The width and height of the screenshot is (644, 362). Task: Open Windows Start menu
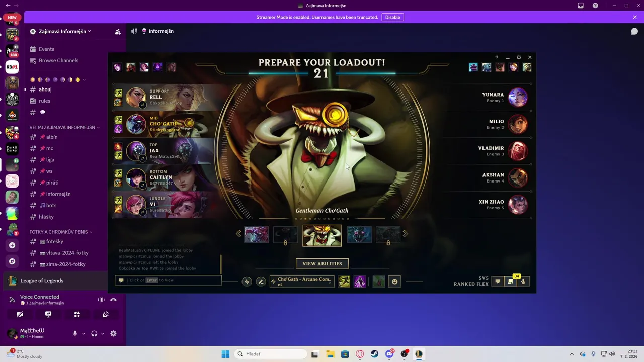(225, 354)
